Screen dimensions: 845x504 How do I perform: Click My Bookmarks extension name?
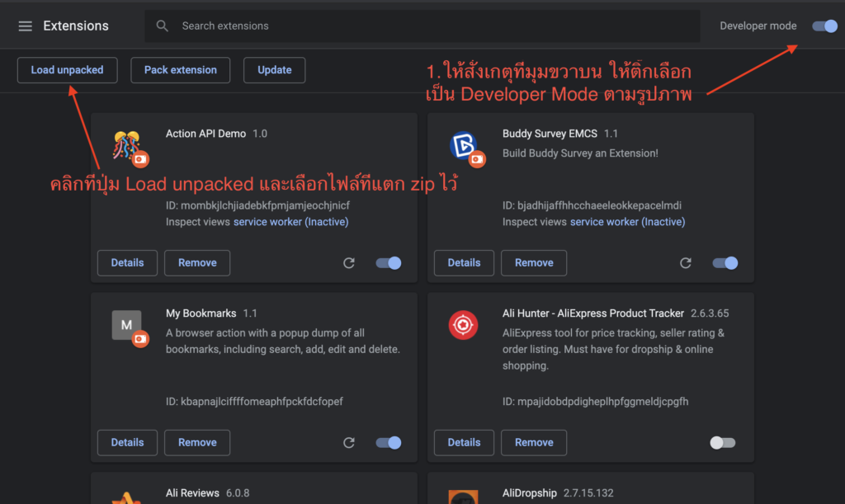tap(201, 313)
